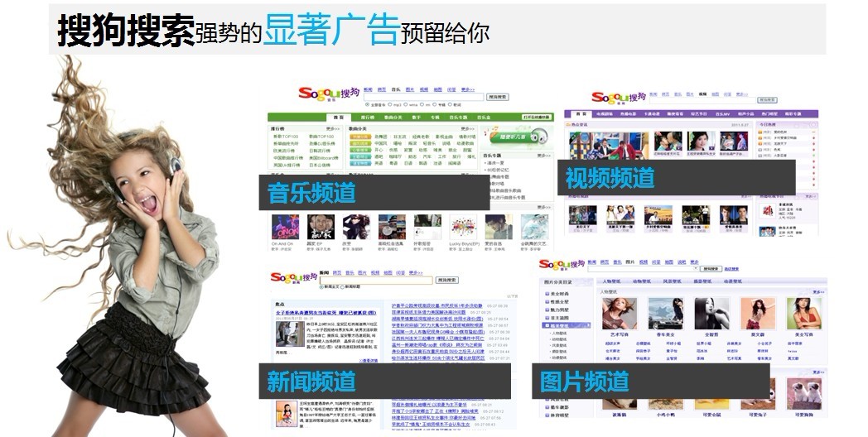Open the 全智贤 wallpaper thumbnail

[712, 314]
